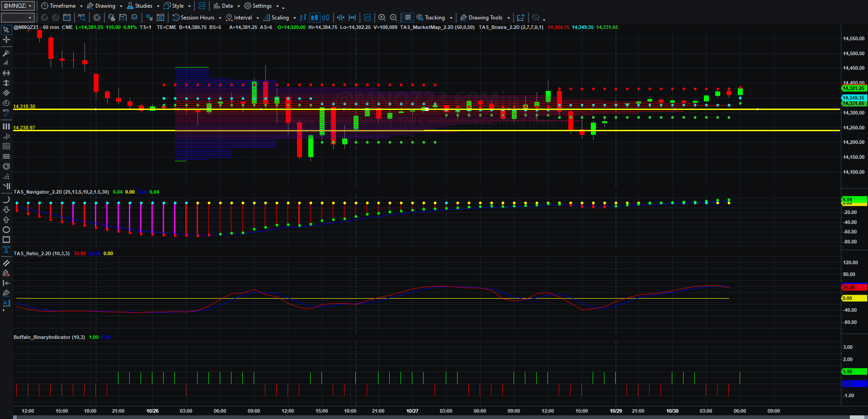Open the Studies menu

click(143, 6)
